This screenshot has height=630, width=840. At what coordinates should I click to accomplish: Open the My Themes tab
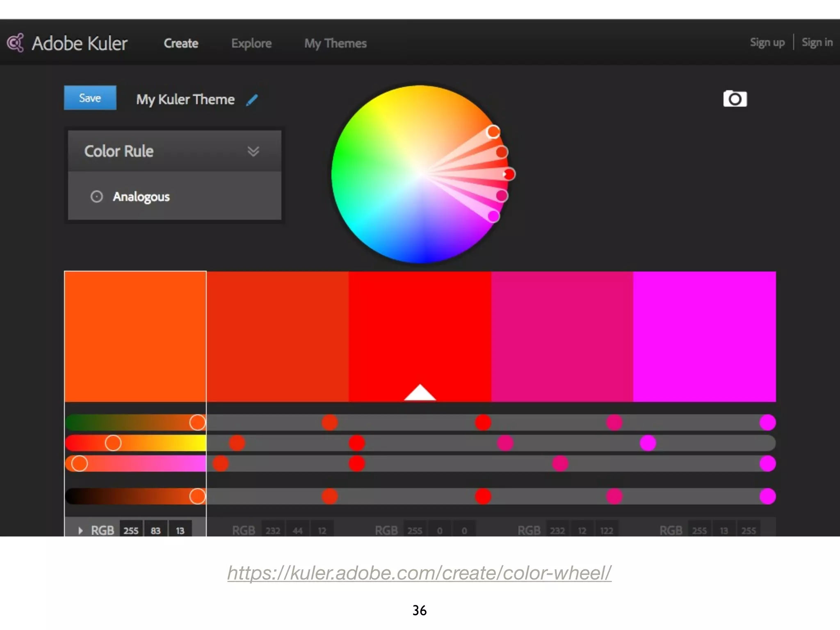pos(336,43)
